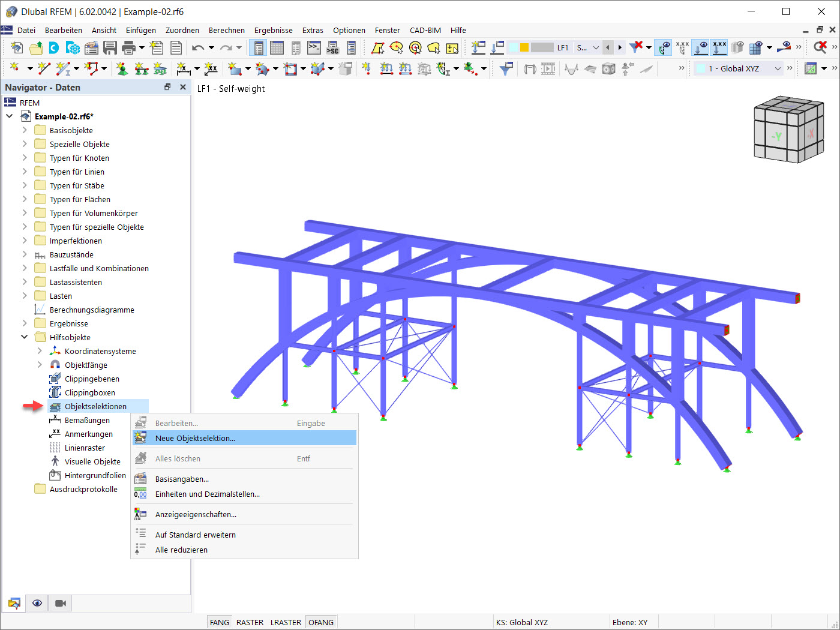Click the undo icon in the toolbar
This screenshot has height=630, width=840.
(198, 47)
